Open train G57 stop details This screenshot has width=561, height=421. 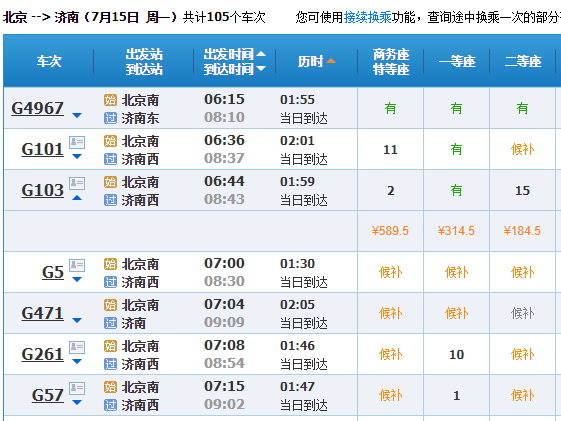48,395
